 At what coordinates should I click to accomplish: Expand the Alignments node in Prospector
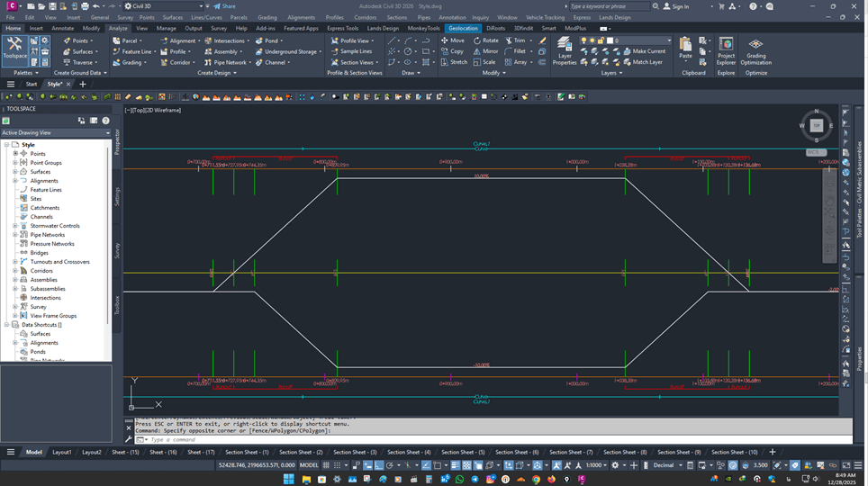click(15, 181)
